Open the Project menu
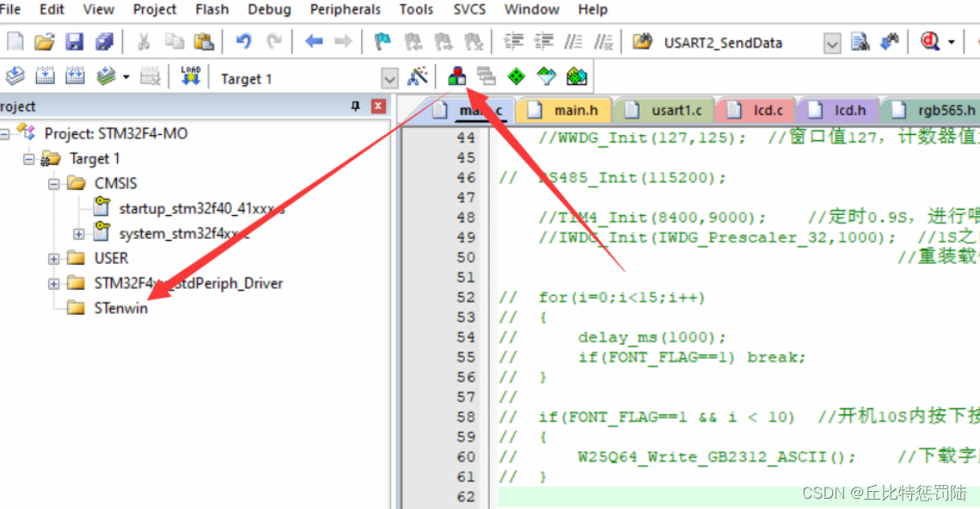Screen dimensions: 980x509 (155, 9)
